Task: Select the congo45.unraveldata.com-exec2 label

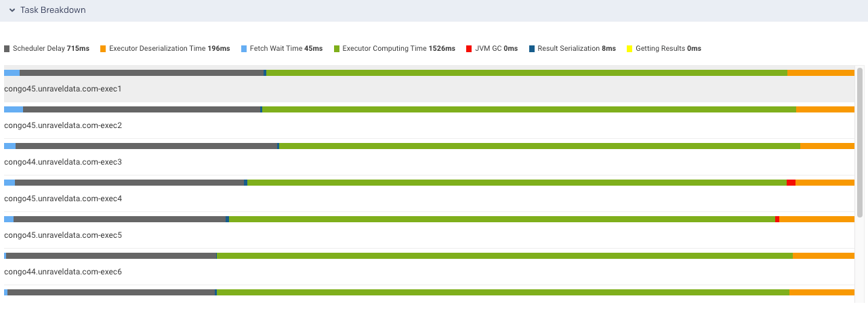Action: click(62, 125)
